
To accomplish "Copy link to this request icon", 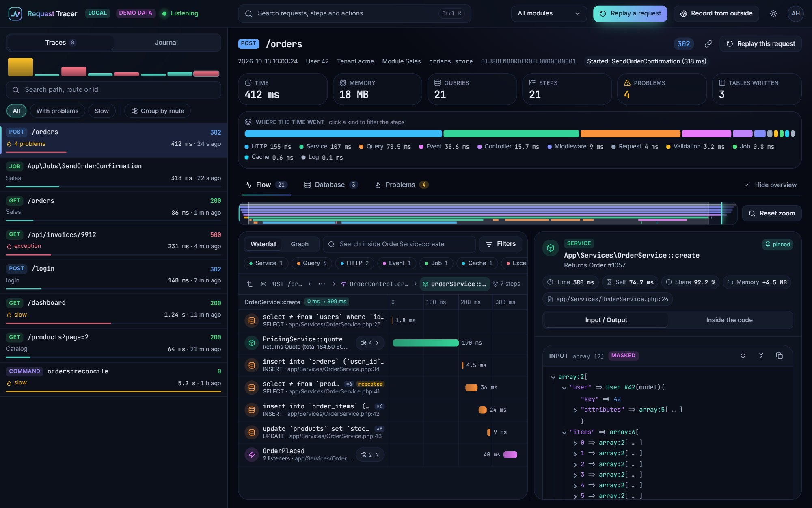I will (x=708, y=43).
